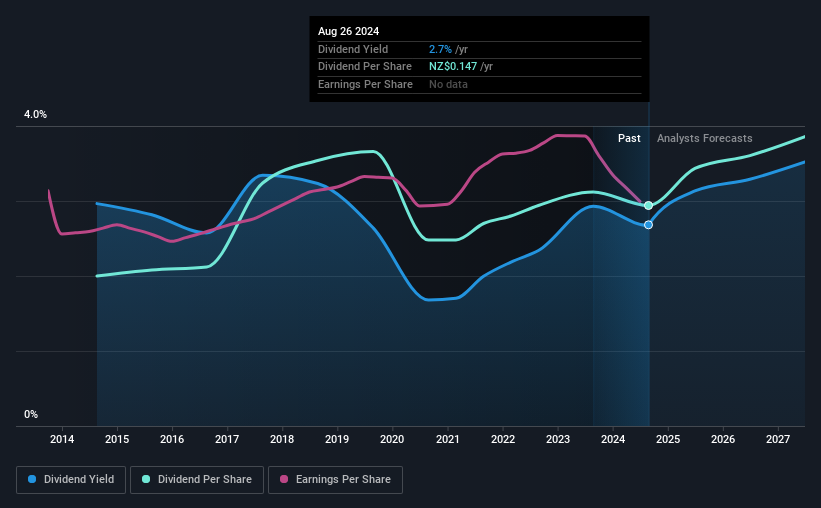Click the 2024 x-axis label

pos(613,439)
